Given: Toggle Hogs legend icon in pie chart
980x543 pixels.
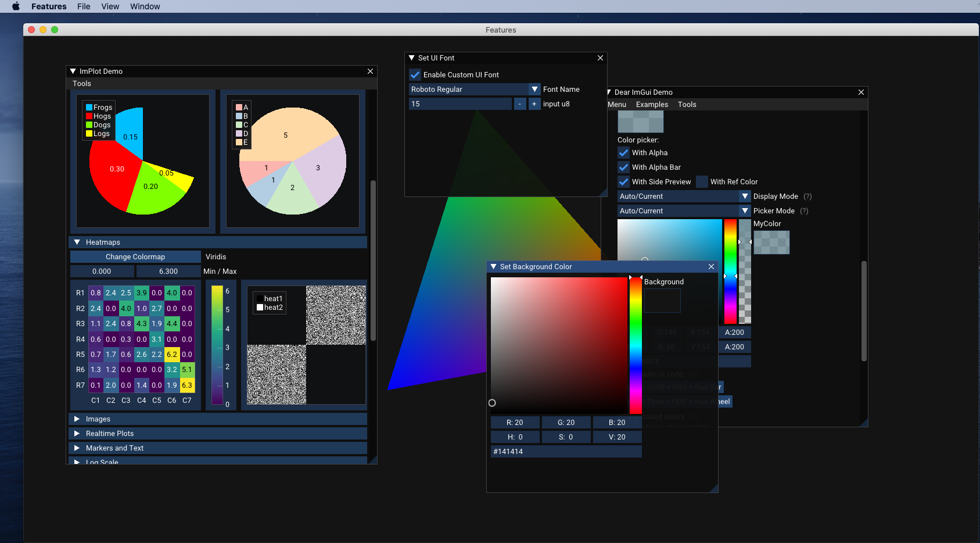Looking at the screenshot, I should point(89,116).
